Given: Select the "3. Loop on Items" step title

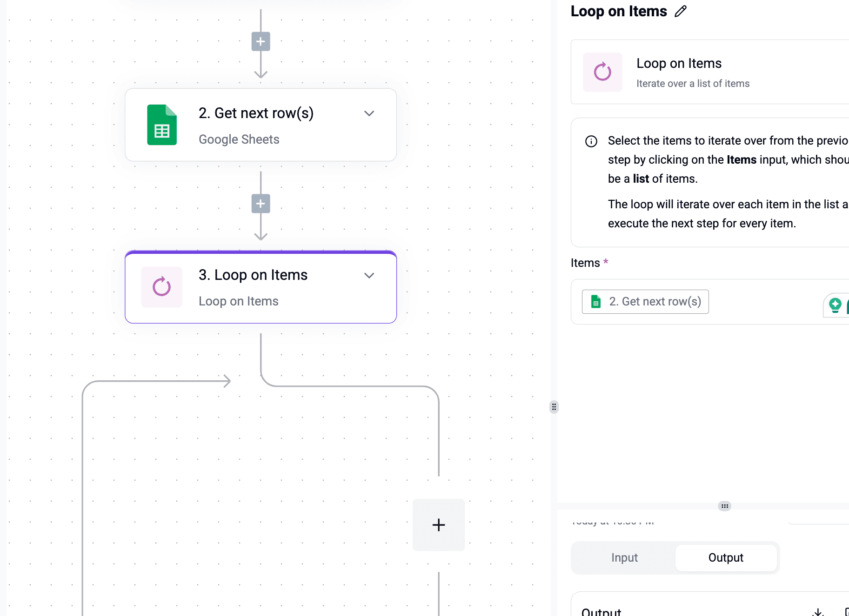Looking at the screenshot, I should [253, 275].
